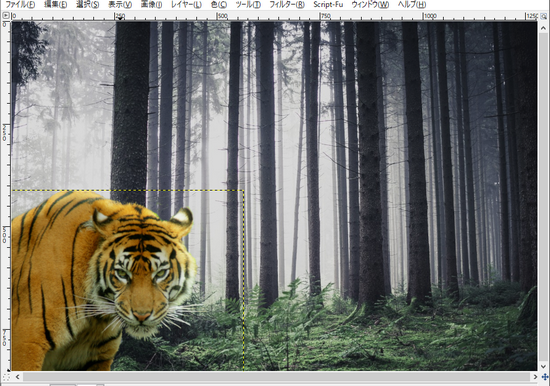Open the 表示(V) menu

[x=120, y=5]
